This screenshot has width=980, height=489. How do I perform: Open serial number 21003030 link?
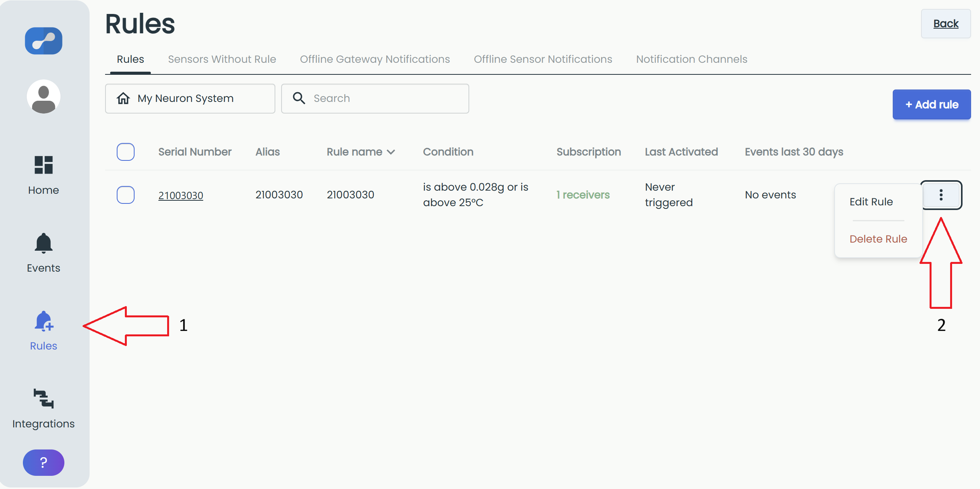pyautogui.click(x=181, y=195)
